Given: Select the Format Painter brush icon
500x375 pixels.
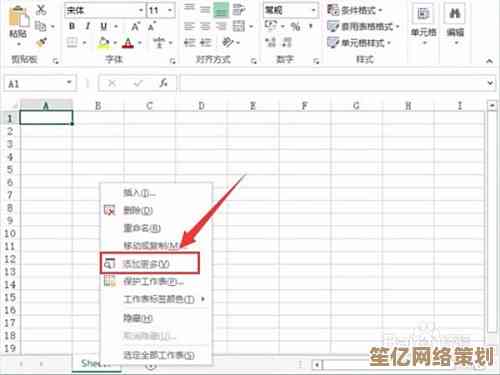Looking at the screenshot, I should 41,42.
